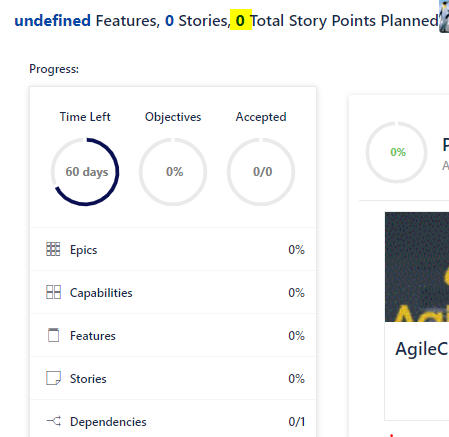Click the undefined Features count link

[x=53, y=21]
